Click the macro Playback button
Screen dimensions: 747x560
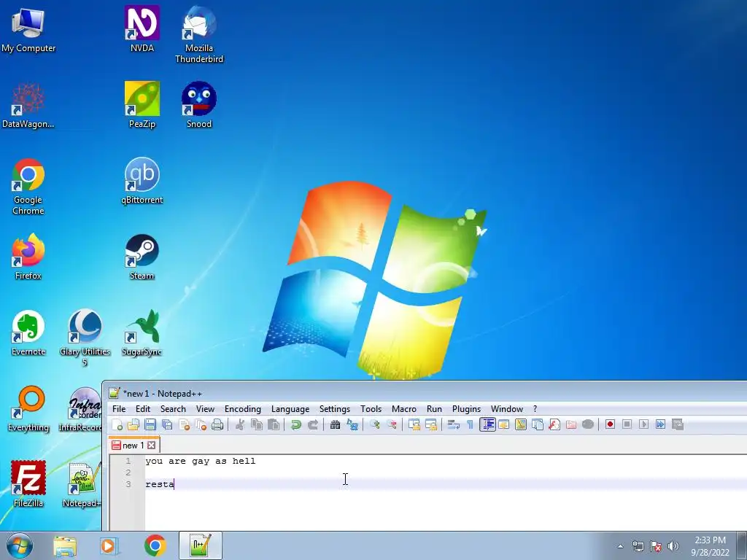pyautogui.click(x=643, y=424)
